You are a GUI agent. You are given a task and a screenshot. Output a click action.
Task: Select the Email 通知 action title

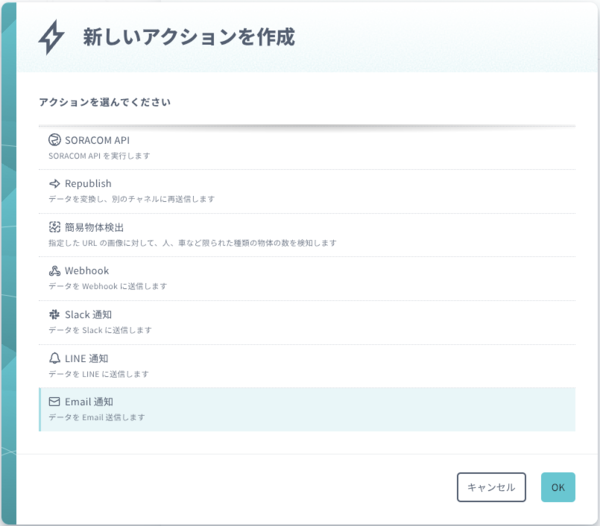[89, 402]
